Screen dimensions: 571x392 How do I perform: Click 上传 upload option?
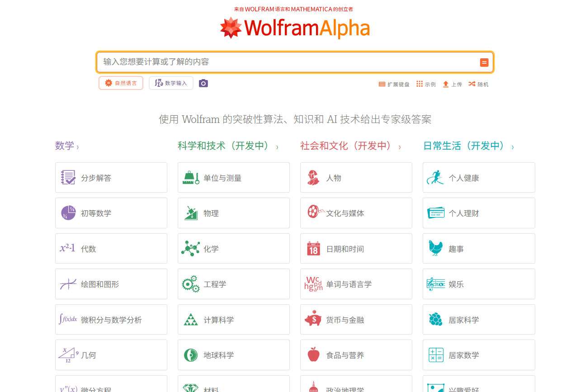coord(452,84)
